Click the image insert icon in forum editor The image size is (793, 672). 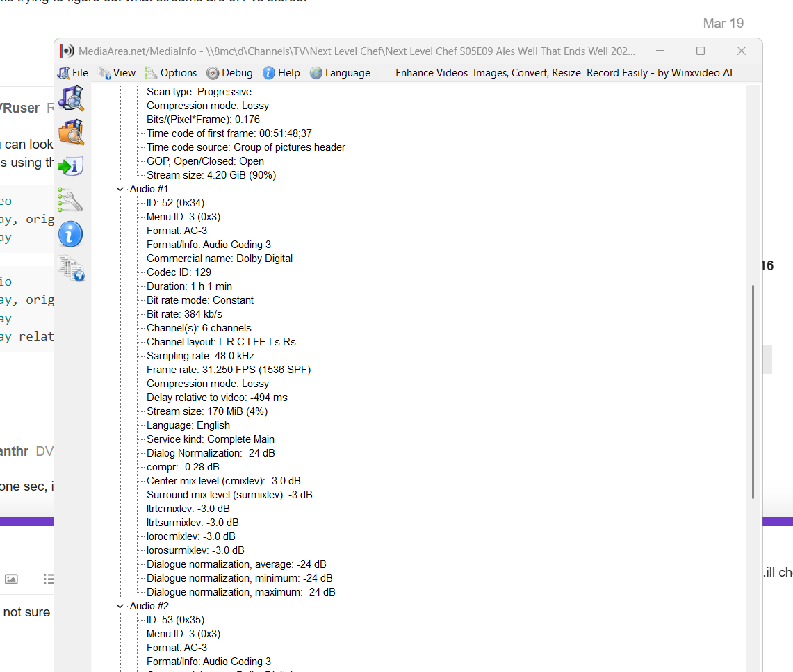click(x=11, y=579)
